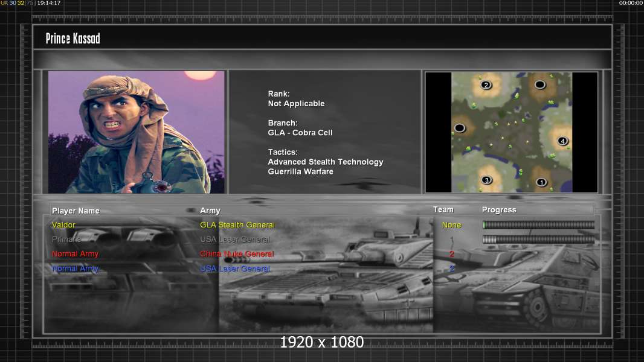644x362 pixels.
Task: Click the Primaris row loading progress bar
Action: 538,240
